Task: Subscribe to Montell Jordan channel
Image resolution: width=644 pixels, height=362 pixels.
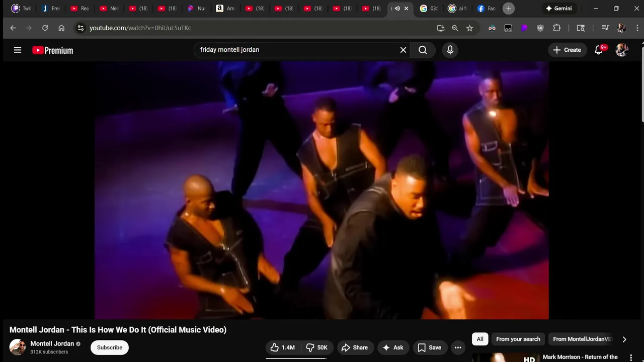Action: [110, 347]
